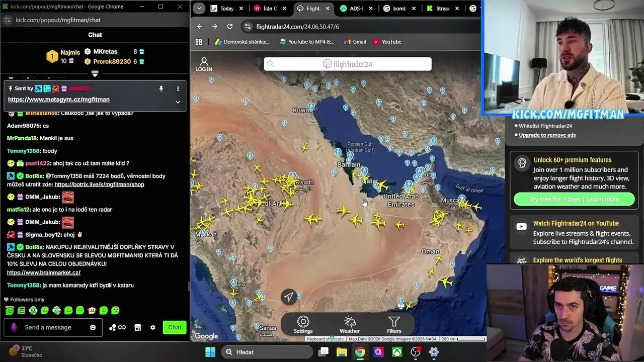Go forward in the Flightradar24 browser window

pos(215,26)
